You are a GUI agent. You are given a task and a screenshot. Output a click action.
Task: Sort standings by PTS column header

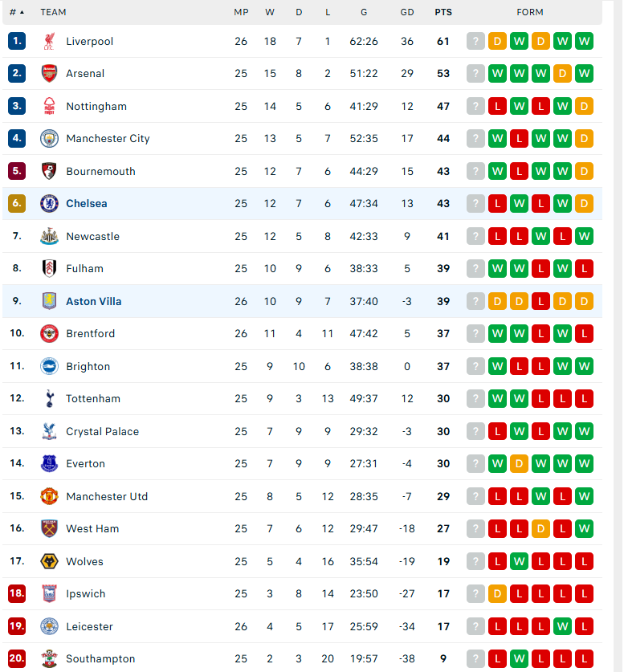(443, 12)
